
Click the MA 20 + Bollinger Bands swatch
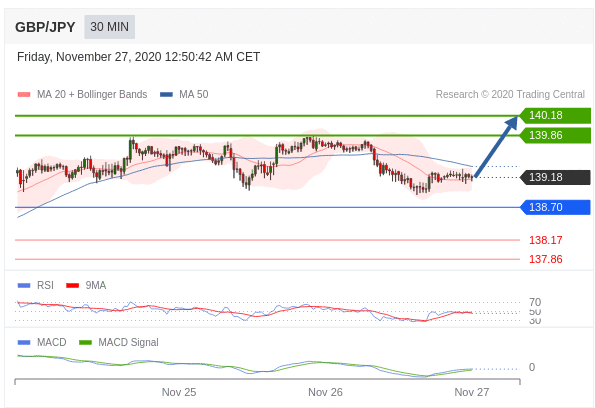24,95
